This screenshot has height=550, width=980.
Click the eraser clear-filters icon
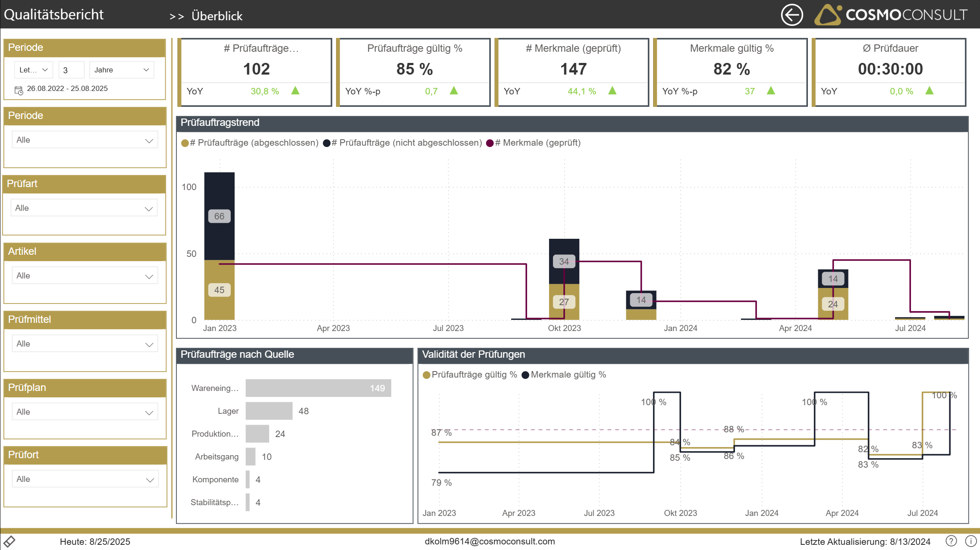point(9,541)
